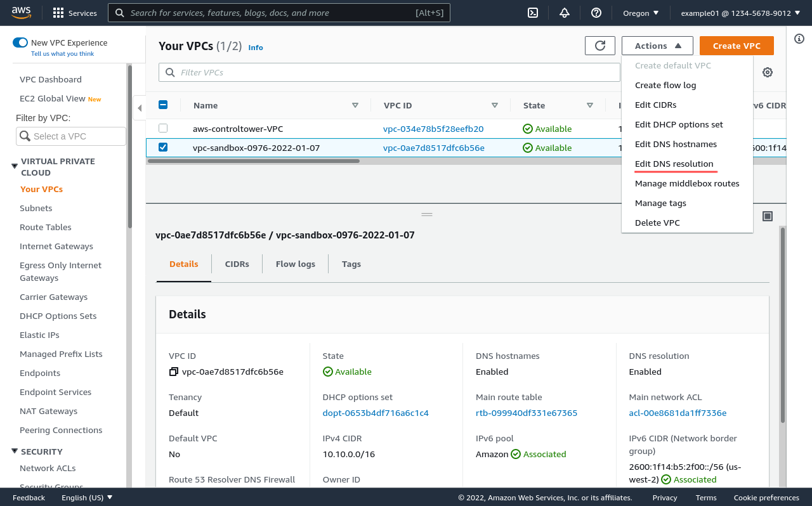Toggle New VPC Experience switch
This screenshot has width=812, height=506.
[20, 42]
